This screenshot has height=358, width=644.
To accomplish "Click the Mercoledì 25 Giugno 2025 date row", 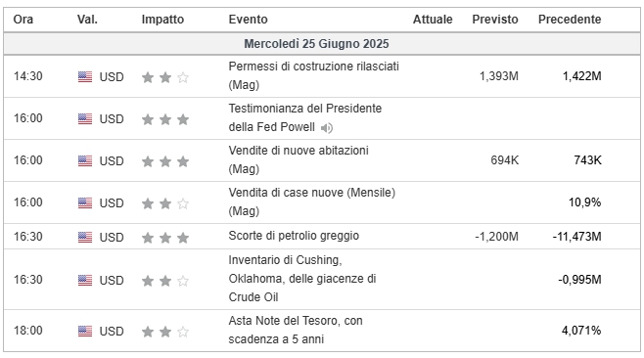I will pyautogui.click(x=322, y=44).
